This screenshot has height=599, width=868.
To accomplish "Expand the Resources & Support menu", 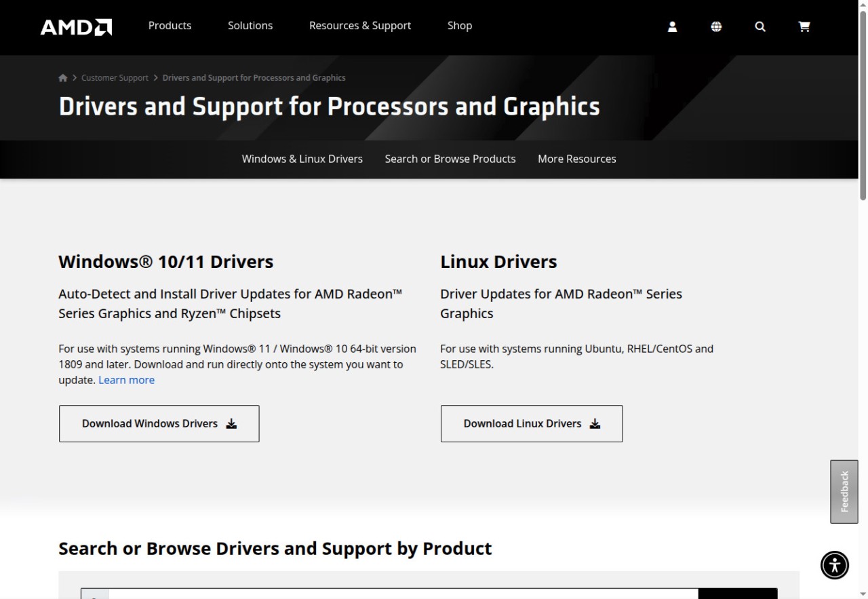I will 360,26.
